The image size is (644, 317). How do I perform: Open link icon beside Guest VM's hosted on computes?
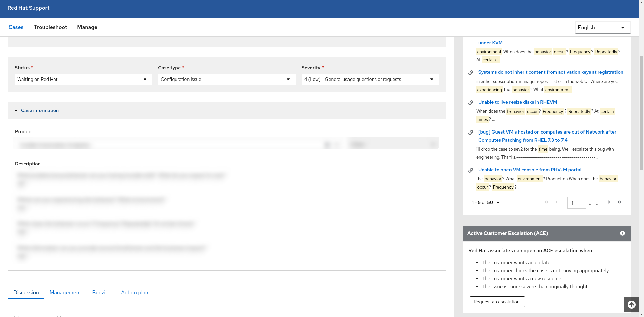pyautogui.click(x=471, y=133)
